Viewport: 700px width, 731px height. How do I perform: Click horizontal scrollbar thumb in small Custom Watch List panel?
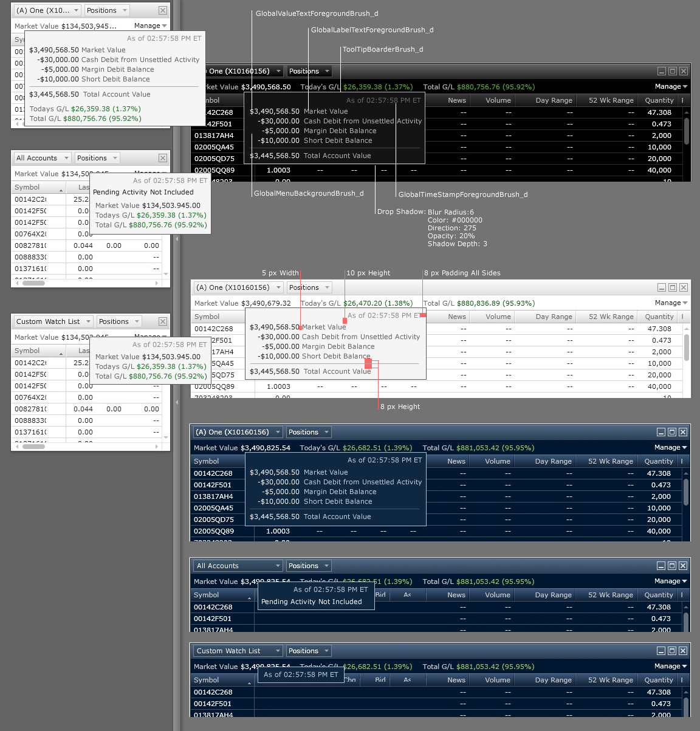click(x=34, y=446)
